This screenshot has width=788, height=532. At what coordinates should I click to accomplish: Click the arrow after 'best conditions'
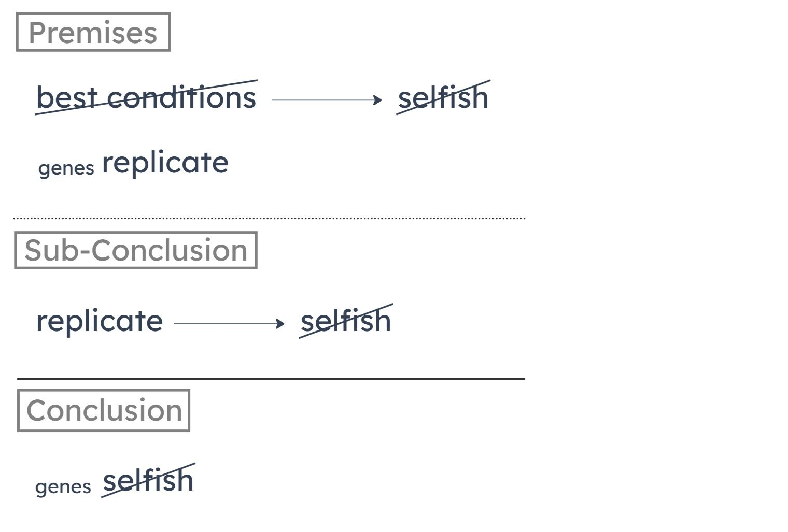click(x=327, y=100)
